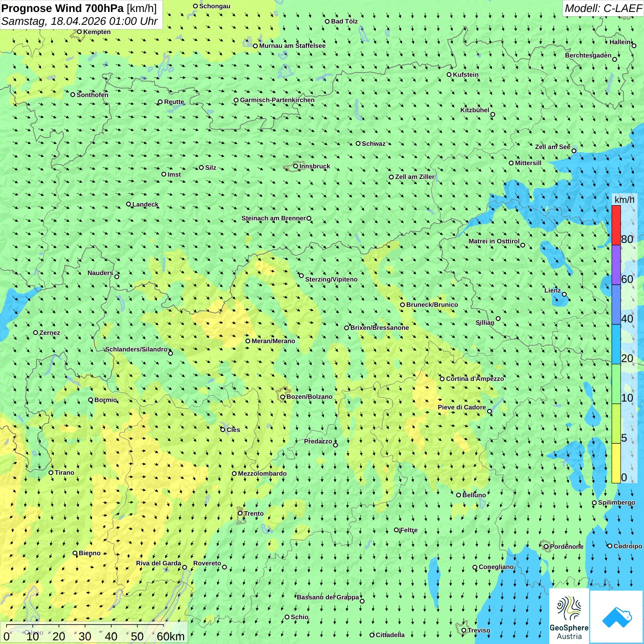The width and height of the screenshot is (644, 644).
Task: Click the Bienno label
Action: pos(90,553)
